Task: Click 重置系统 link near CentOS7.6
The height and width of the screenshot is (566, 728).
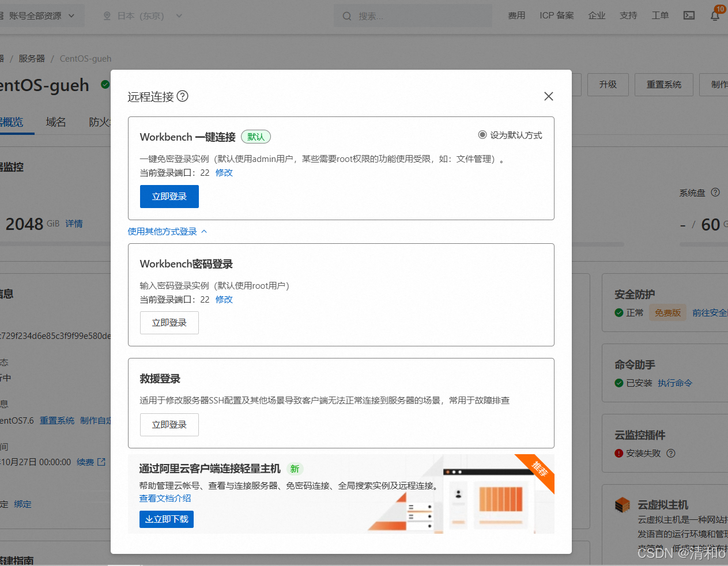Action: click(x=57, y=421)
